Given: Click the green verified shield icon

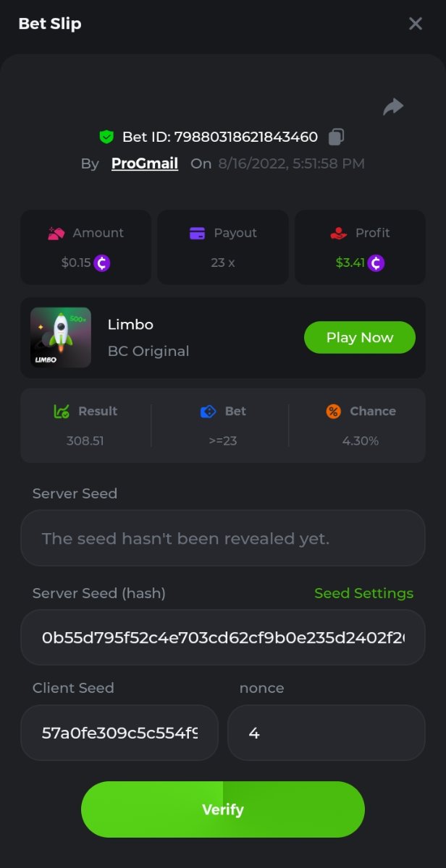Looking at the screenshot, I should (x=106, y=137).
